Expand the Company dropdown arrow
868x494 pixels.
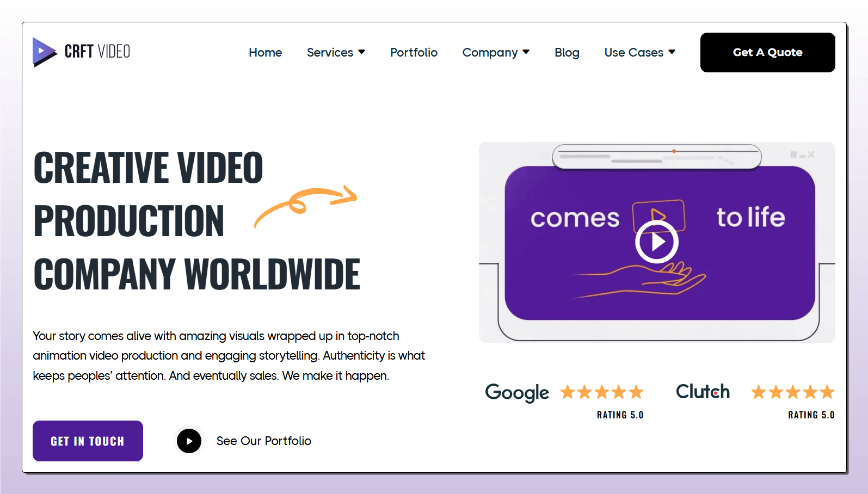[526, 52]
